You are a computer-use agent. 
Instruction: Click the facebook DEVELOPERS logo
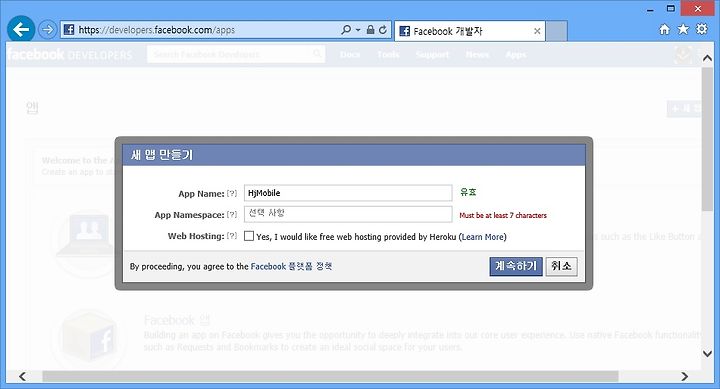click(69, 55)
